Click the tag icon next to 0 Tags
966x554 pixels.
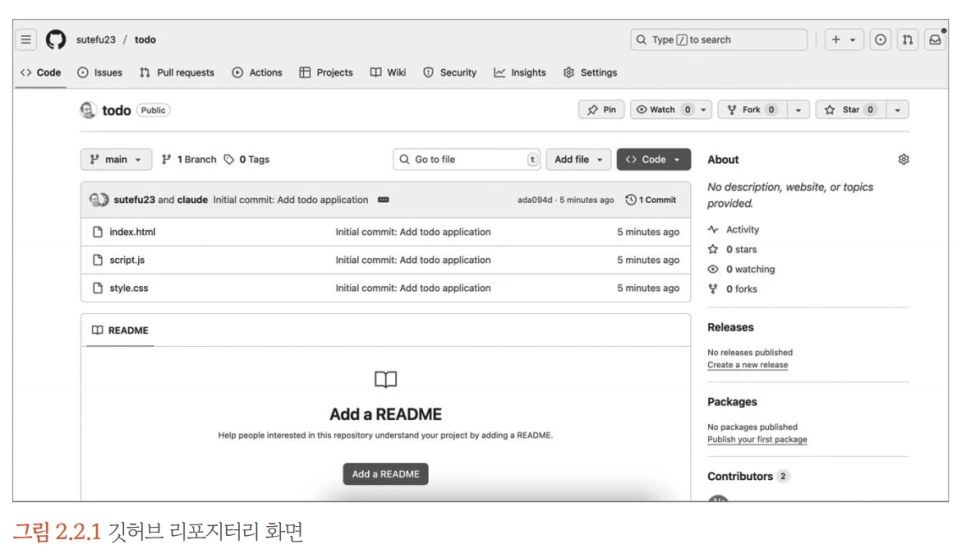pyautogui.click(x=229, y=160)
